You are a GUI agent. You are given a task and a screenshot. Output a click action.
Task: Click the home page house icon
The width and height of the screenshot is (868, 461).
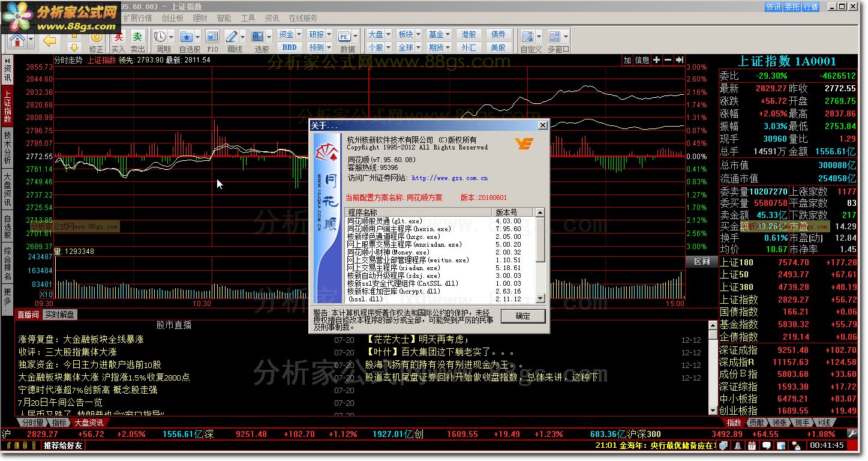point(18,40)
